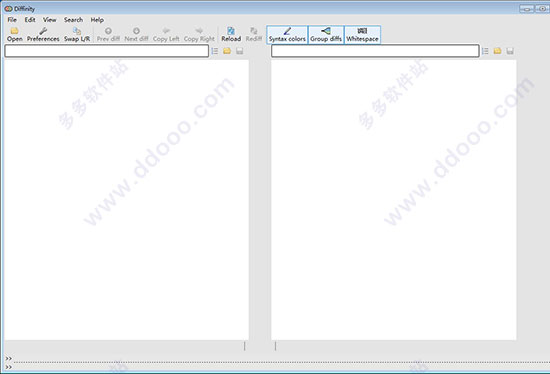
Task: Click the left pane save disk icon
Action: [240, 51]
